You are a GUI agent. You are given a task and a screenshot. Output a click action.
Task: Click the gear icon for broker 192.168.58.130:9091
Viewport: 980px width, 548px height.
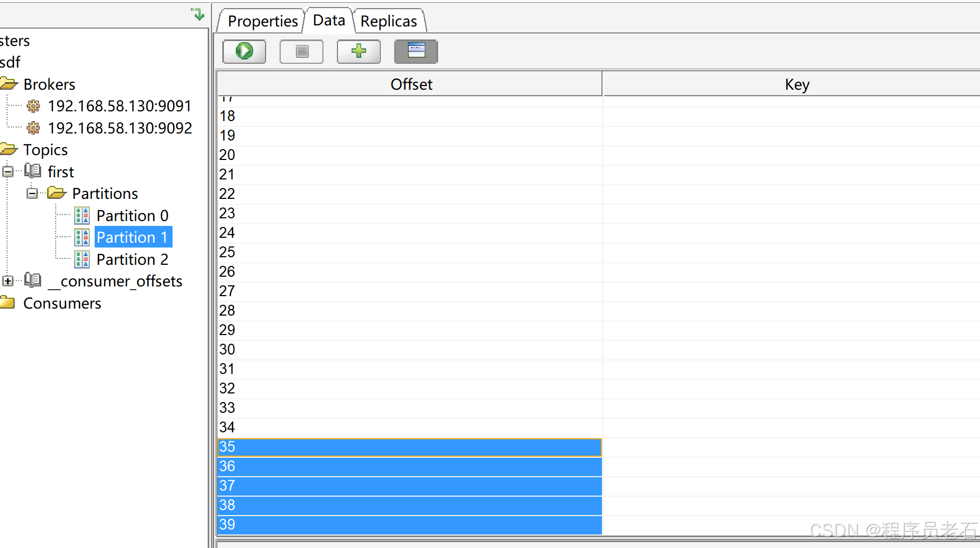click(x=34, y=106)
